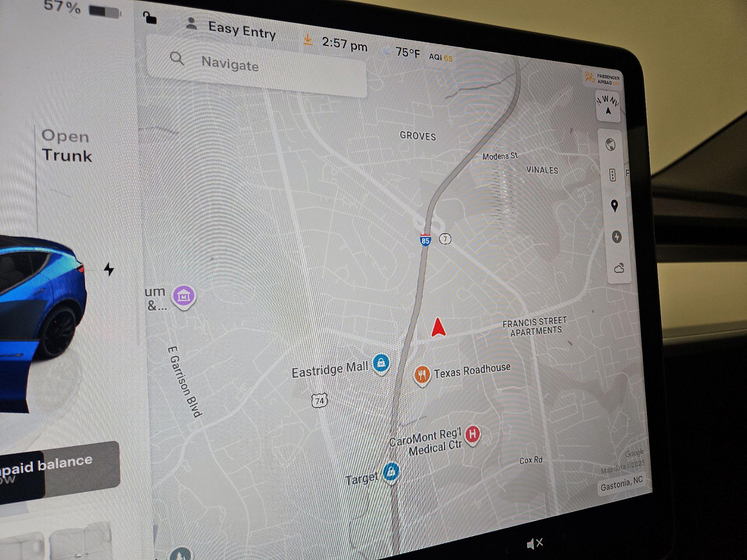The width and height of the screenshot is (747, 560).
Task: Toggle the compass map orientation
Action: (x=607, y=106)
